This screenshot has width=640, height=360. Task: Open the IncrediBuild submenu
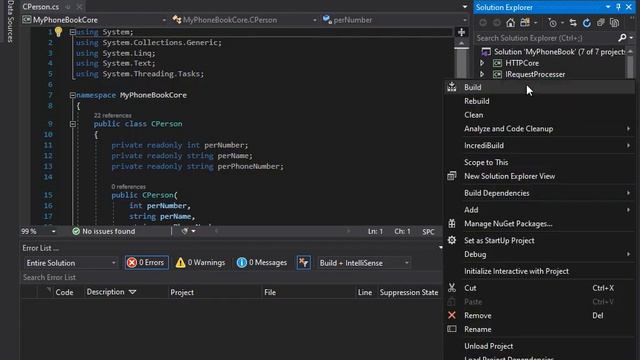point(540,146)
